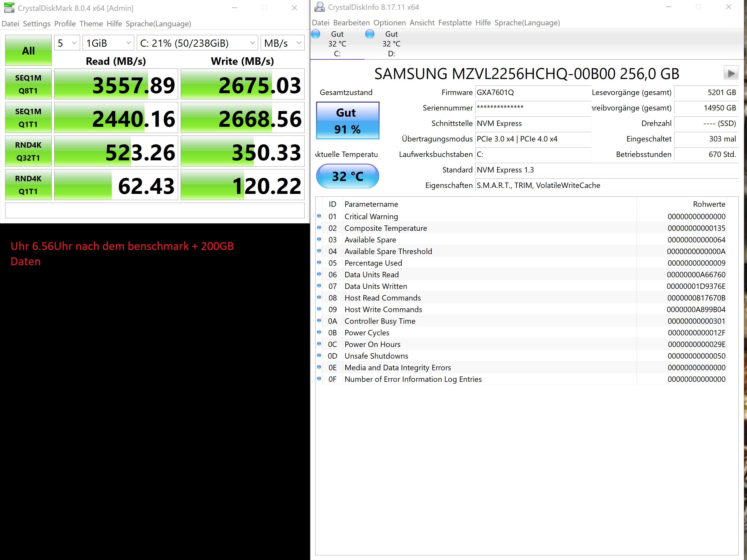Open the unit dropdown showing MB/s
The height and width of the screenshot is (560, 747).
[282, 43]
